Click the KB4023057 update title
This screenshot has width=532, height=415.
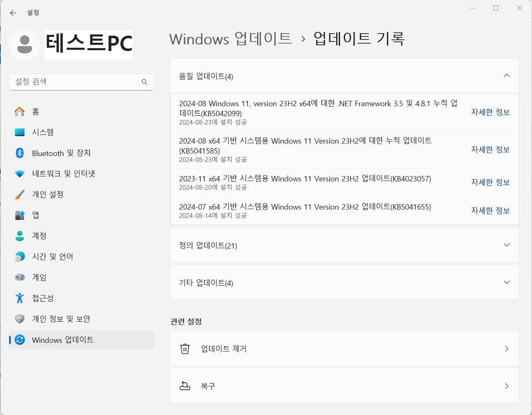pyautogui.click(x=305, y=179)
